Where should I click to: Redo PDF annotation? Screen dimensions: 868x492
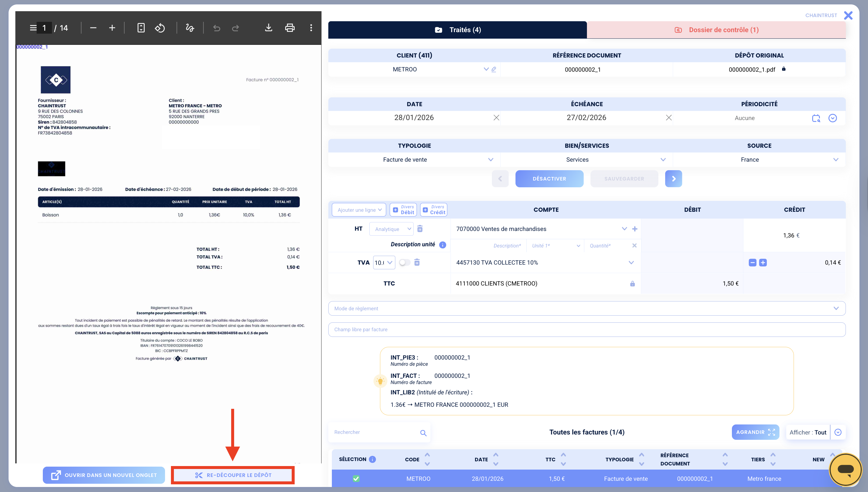coord(236,28)
